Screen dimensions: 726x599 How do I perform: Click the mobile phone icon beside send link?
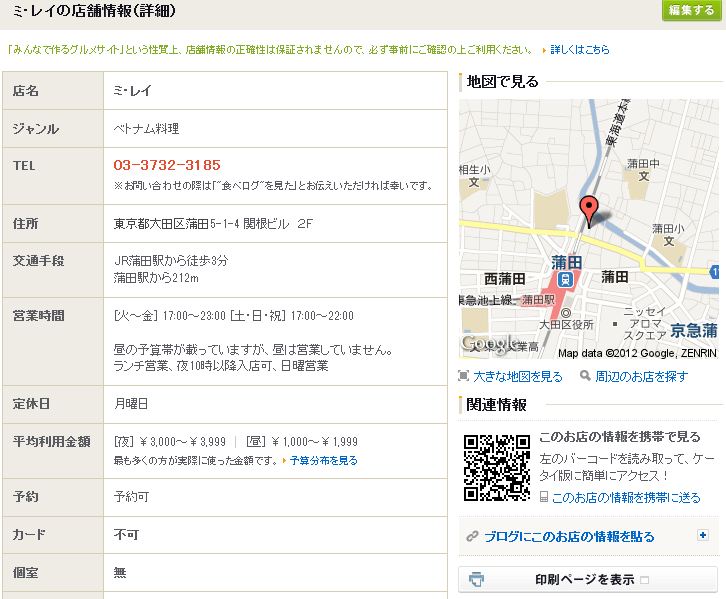[x=543, y=497]
